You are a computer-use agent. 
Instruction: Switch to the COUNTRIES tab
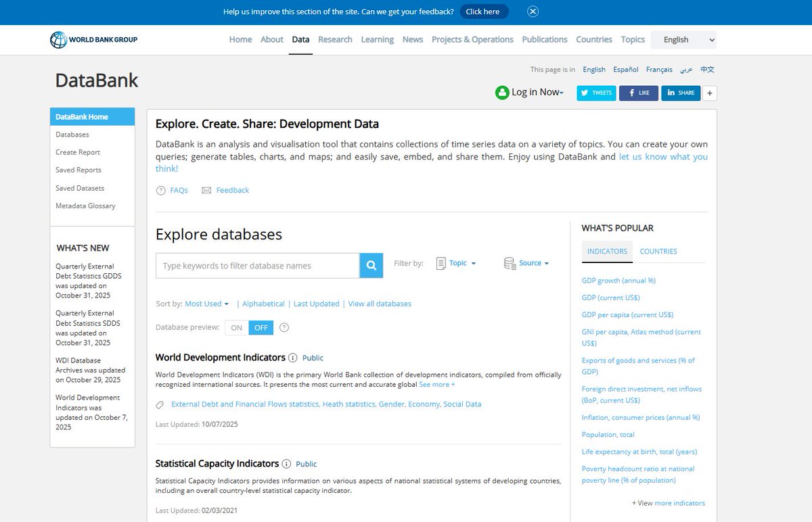(x=658, y=252)
